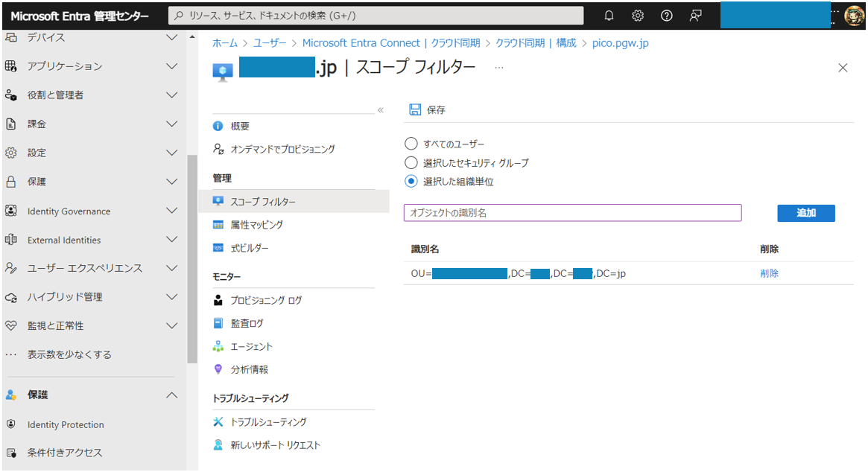
Task: Click the help question mark icon
Action: tap(667, 16)
